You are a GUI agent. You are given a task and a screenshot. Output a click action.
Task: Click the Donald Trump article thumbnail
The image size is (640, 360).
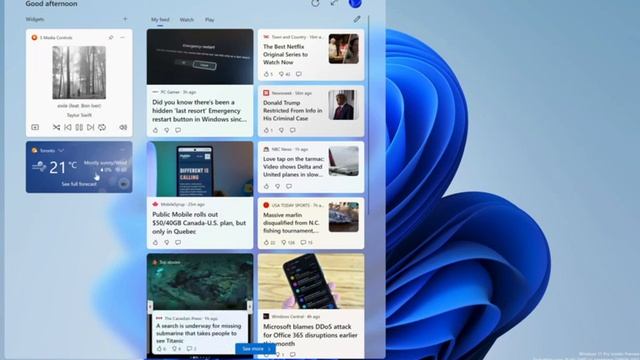click(344, 105)
